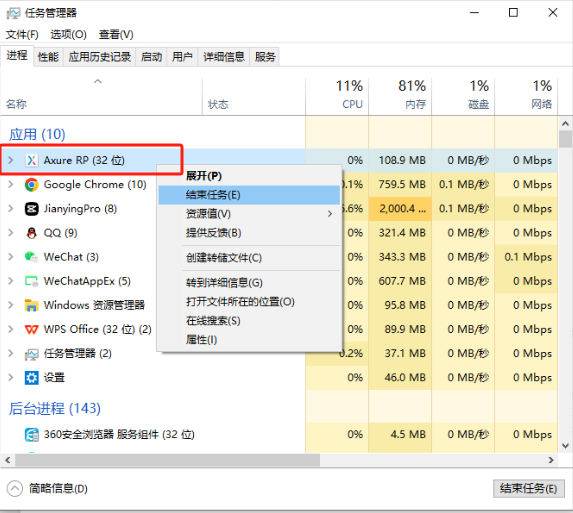This screenshot has width=573, height=513.
Task: Click the Axure RP app icon
Action: (x=32, y=160)
